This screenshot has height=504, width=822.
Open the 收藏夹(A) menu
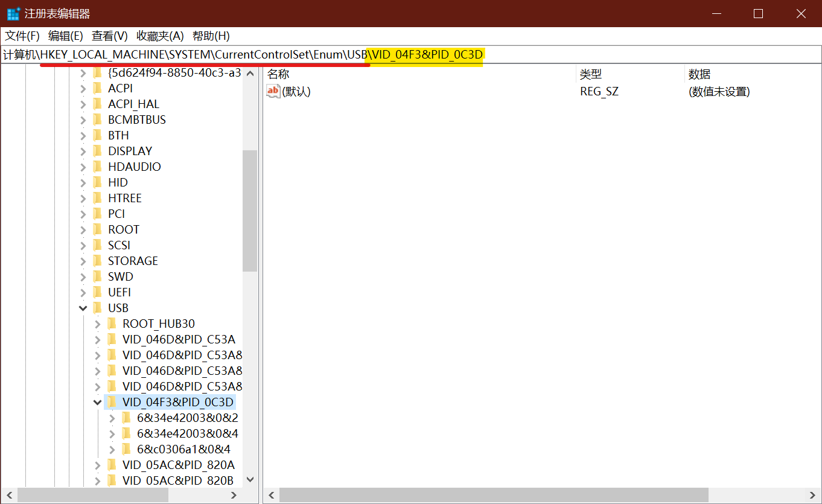(x=160, y=36)
